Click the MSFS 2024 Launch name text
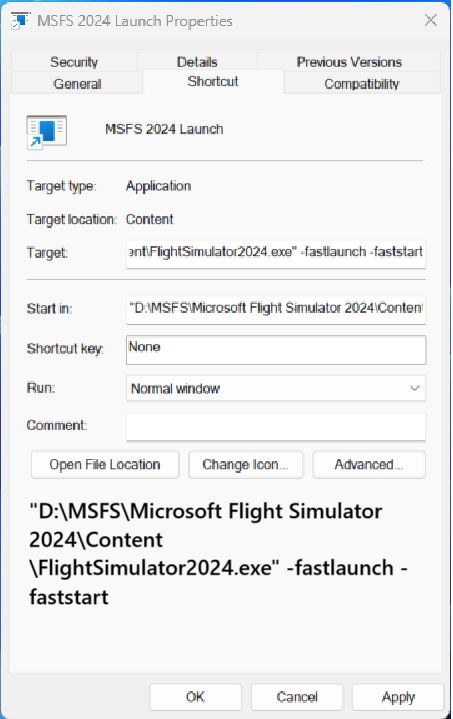 click(x=164, y=129)
